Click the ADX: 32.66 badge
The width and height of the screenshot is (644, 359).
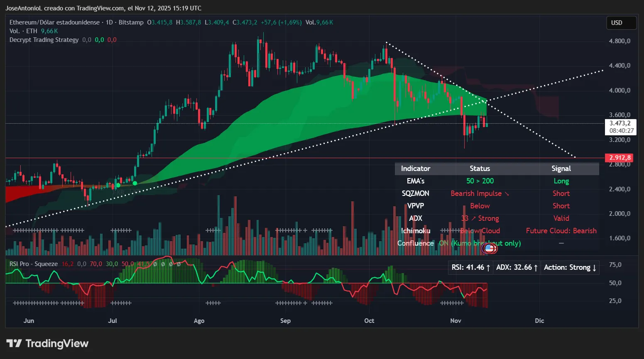coord(516,267)
